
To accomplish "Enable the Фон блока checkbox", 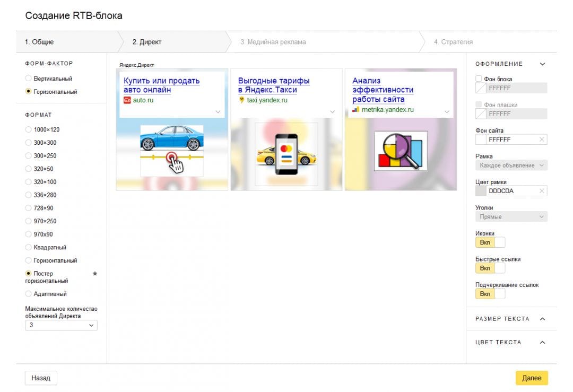I will [x=479, y=79].
